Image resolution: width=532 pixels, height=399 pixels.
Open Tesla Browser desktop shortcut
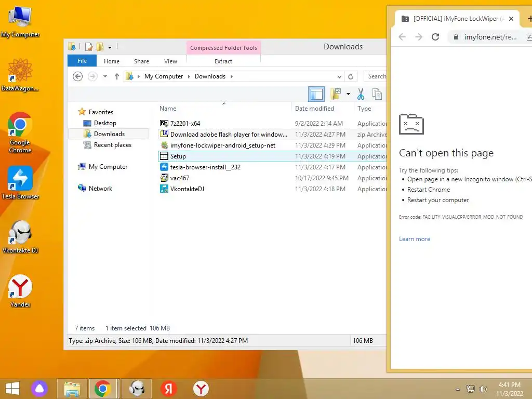coord(20,183)
